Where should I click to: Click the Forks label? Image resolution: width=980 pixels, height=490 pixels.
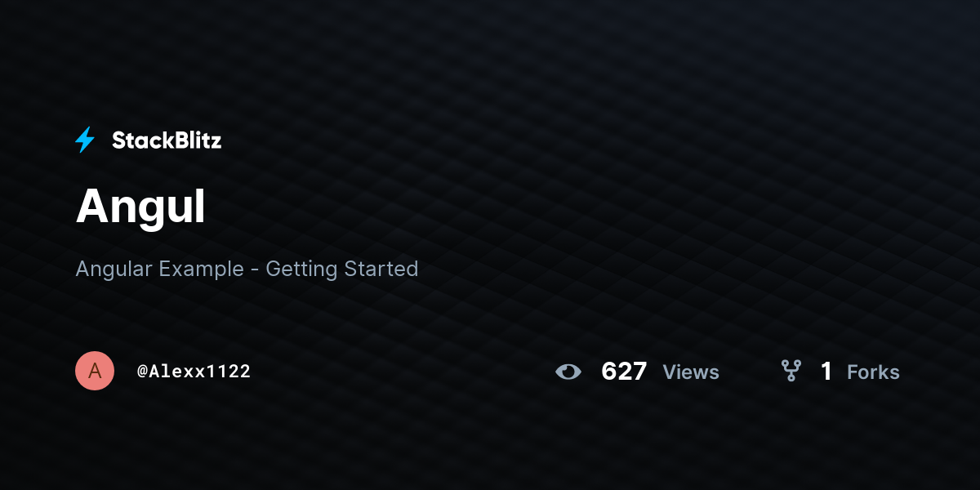point(873,372)
